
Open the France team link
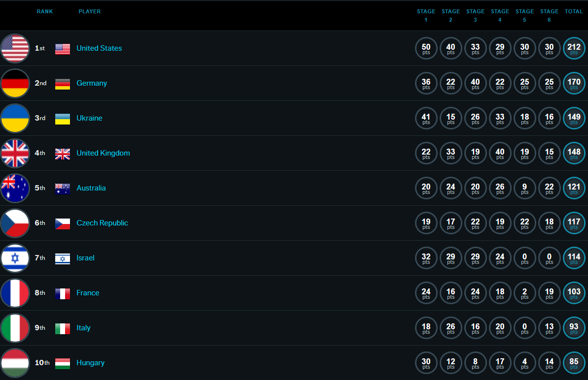coord(88,293)
